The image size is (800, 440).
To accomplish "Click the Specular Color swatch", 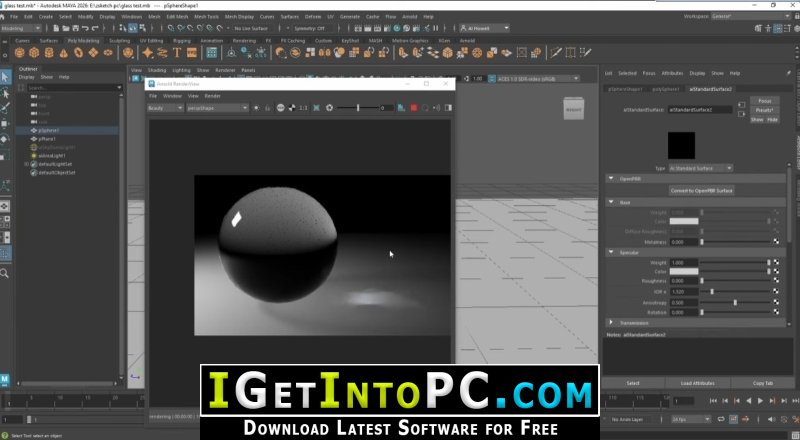I will (684, 272).
